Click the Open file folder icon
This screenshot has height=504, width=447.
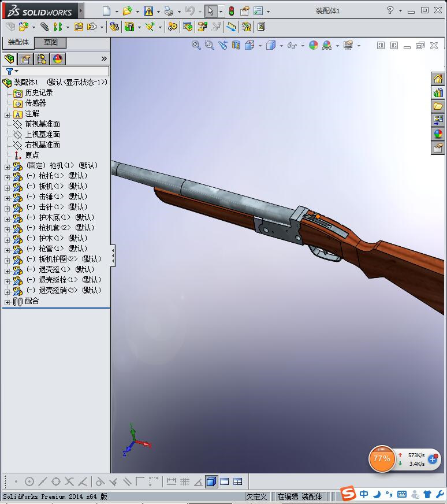128,11
